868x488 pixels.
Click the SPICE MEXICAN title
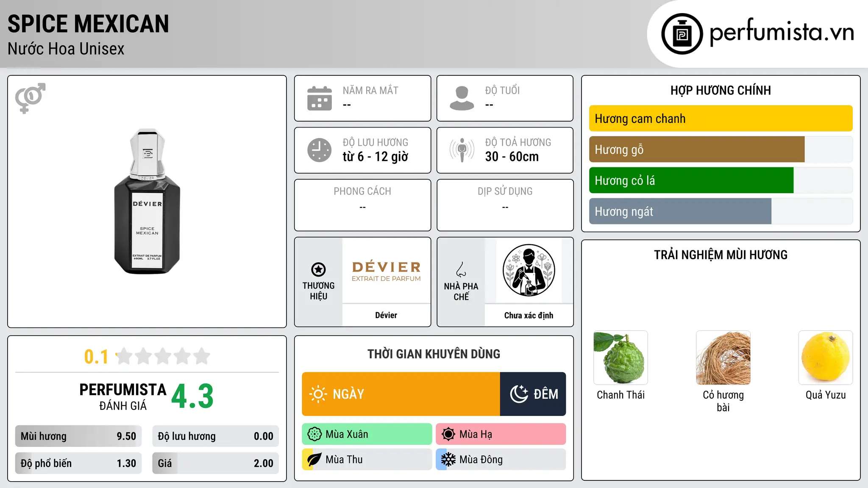(x=88, y=24)
